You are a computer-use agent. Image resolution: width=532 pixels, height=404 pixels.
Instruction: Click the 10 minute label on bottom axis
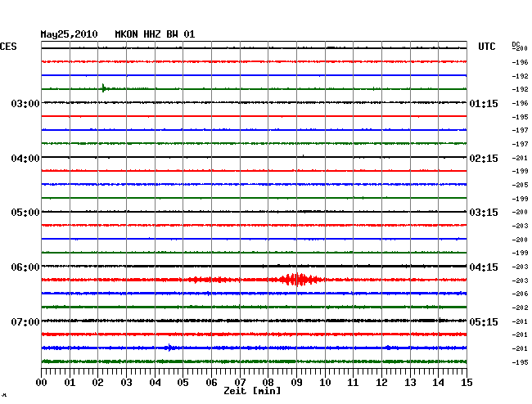pos(325,382)
